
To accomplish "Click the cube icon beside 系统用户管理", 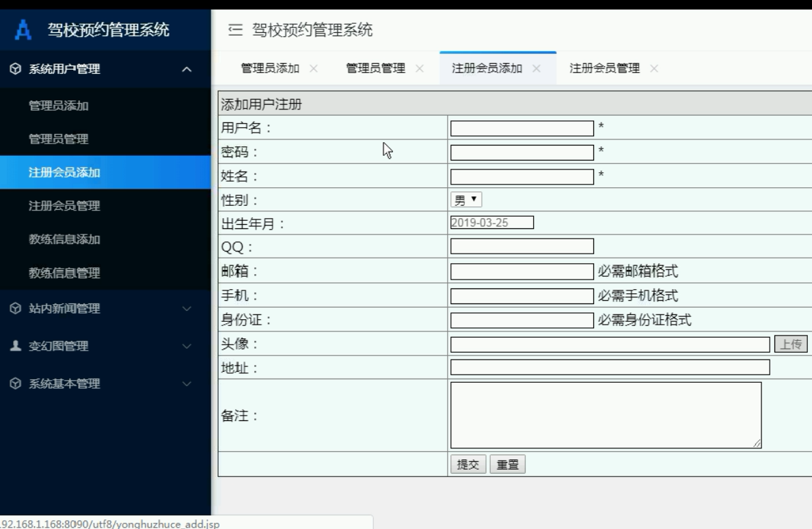I will tap(16, 68).
